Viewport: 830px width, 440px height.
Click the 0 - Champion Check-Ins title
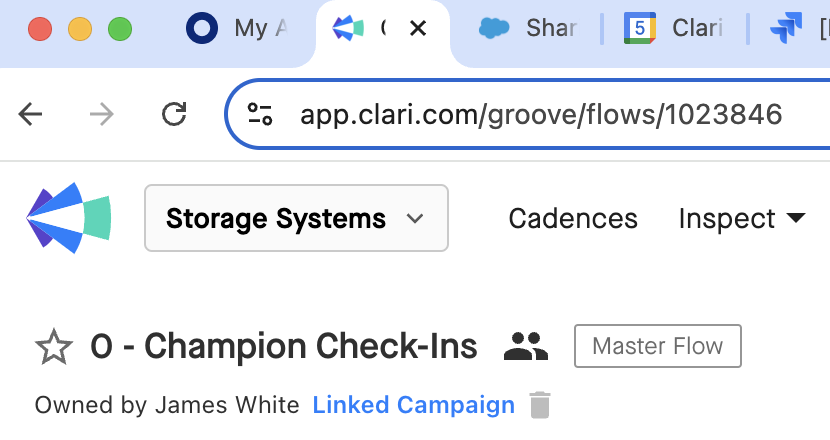[x=284, y=346]
